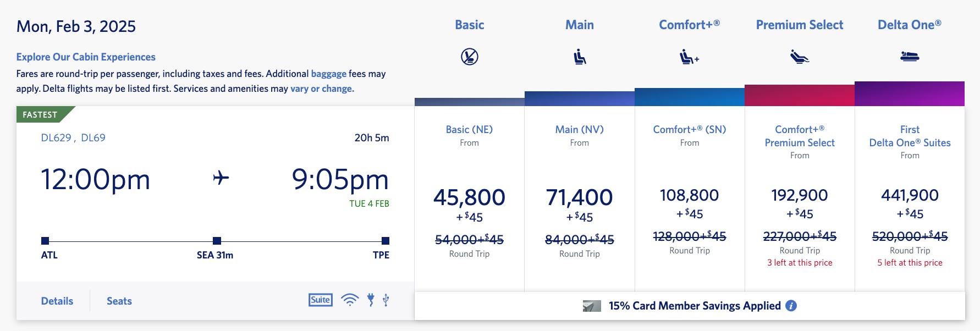Click the Wi-Fi amenity icon

point(350,300)
